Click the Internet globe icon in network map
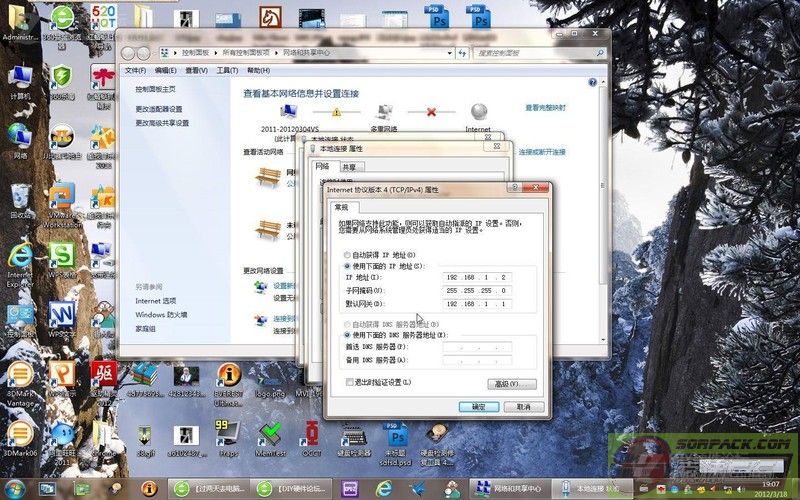Image resolution: width=800 pixels, height=500 pixels. coord(479,111)
